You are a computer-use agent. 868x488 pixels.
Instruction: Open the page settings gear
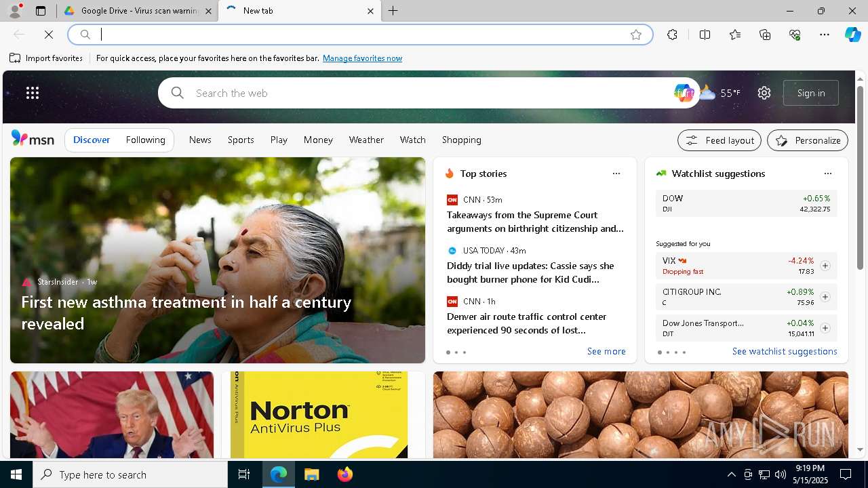tap(764, 93)
